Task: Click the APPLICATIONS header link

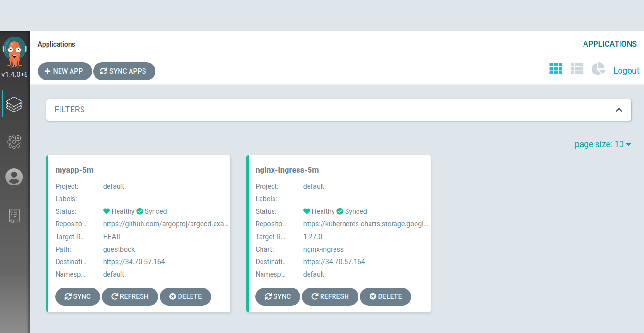Action: [x=610, y=44]
